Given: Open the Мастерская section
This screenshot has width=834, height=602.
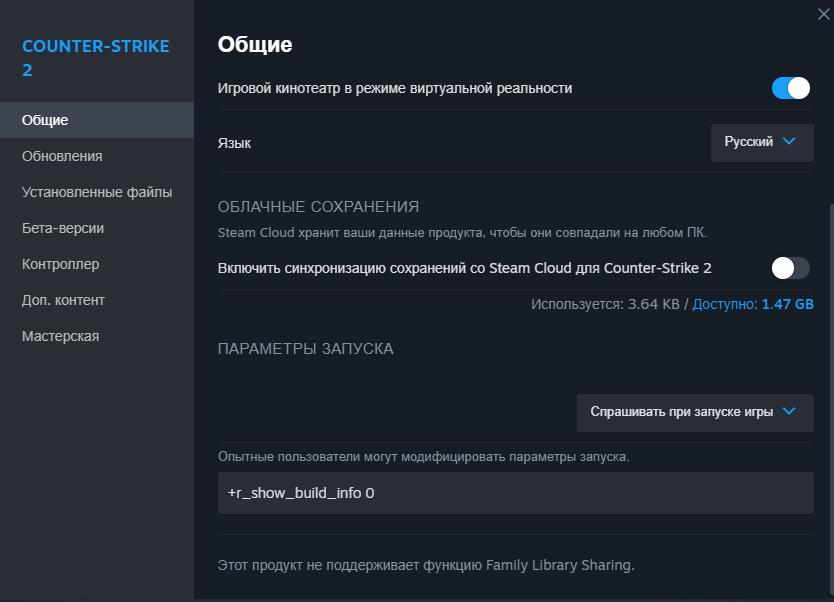Looking at the screenshot, I should pyautogui.click(x=60, y=336).
